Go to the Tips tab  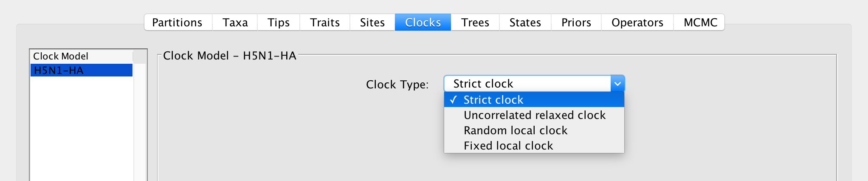coord(279,23)
